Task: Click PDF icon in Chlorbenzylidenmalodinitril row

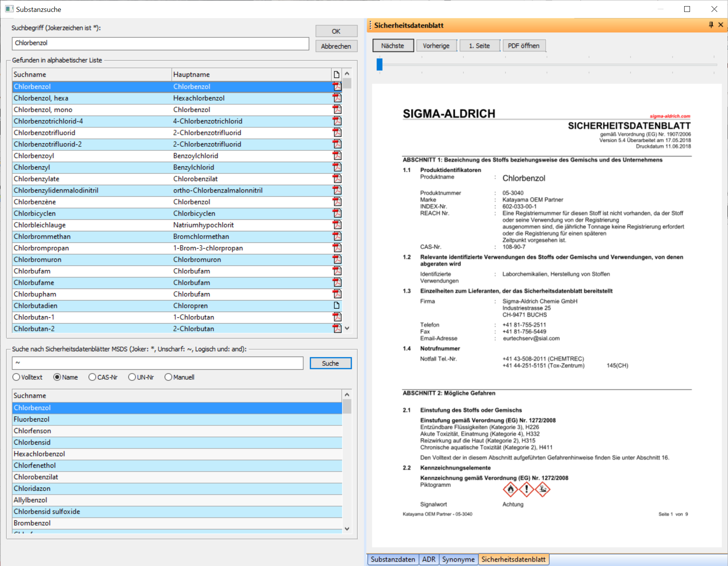Action: tap(337, 190)
